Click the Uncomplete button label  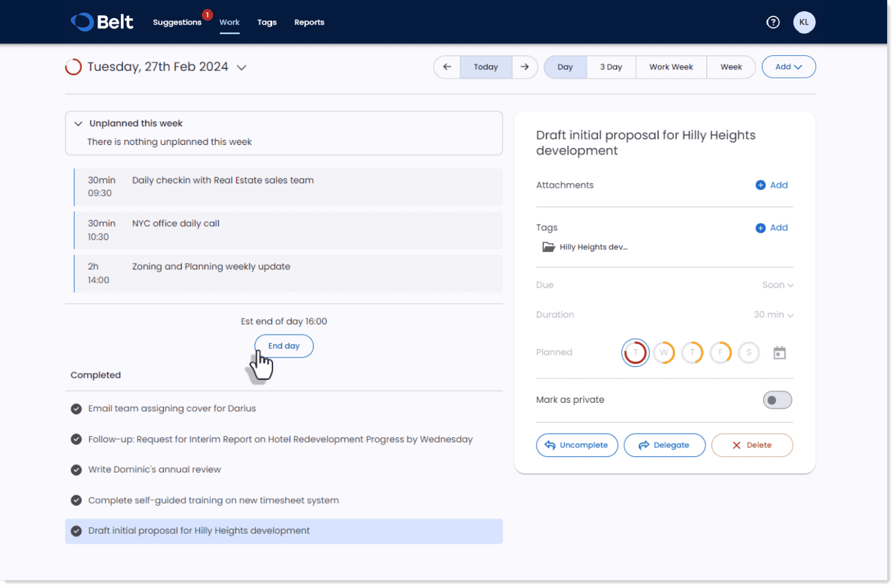tap(583, 445)
